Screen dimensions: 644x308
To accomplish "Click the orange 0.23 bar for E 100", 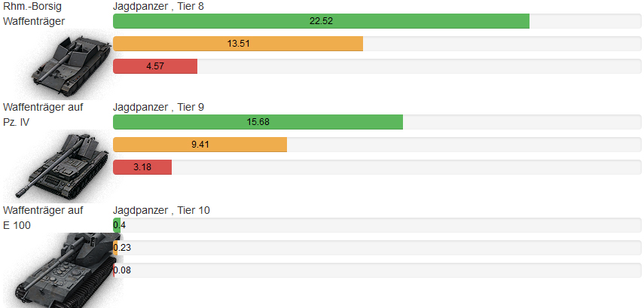I will coord(115,248).
